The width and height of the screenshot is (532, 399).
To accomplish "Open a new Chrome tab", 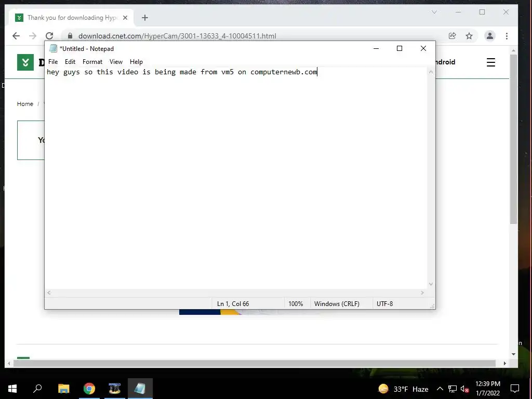I will 145,18.
